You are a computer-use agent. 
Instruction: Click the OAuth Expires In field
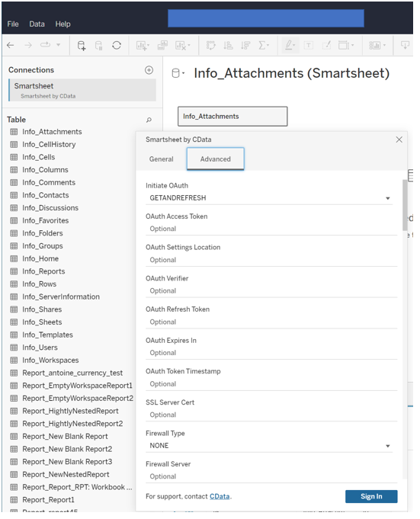pos(271,353)
